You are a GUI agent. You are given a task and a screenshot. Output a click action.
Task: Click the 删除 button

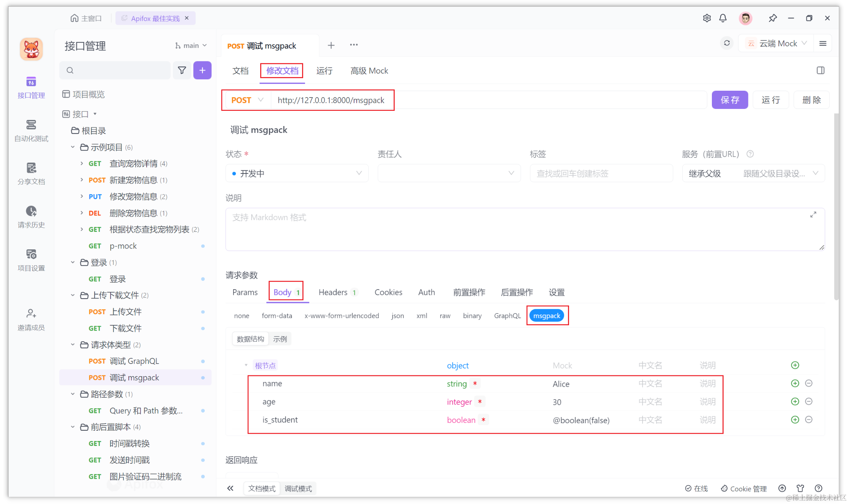pyautogui.click(x=811, y=100)
